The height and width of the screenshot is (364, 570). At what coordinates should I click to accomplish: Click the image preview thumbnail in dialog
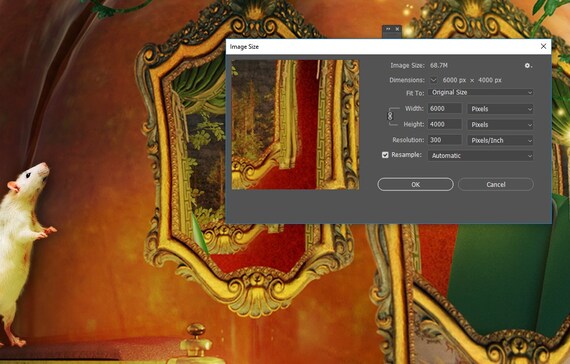tap(295, 125)
